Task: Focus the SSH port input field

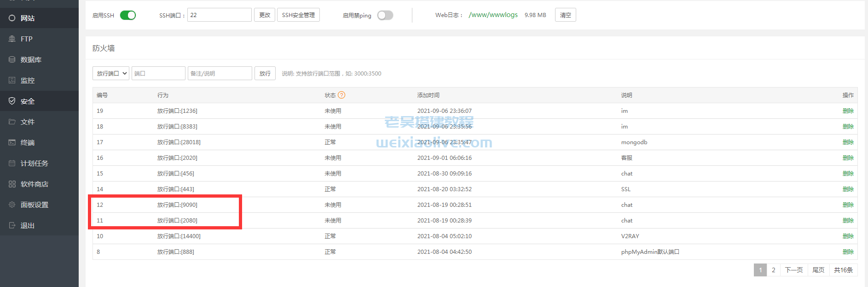Action: pos(220,15)
